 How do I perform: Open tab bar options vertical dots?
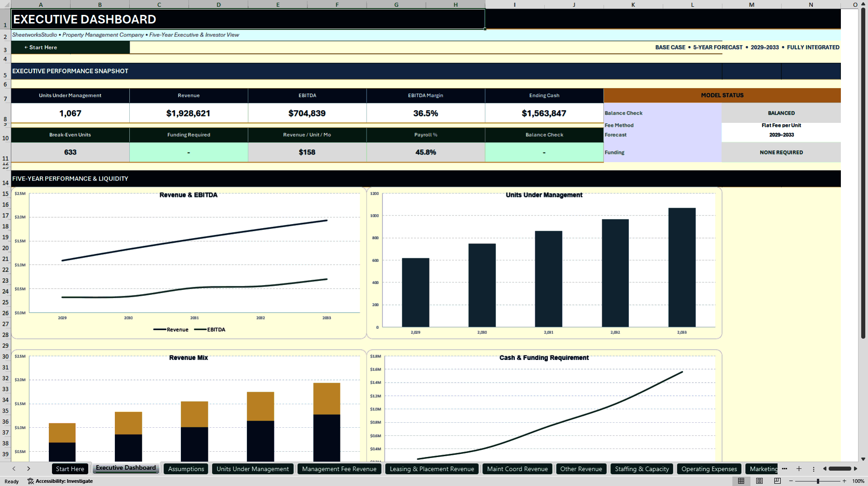click(813, 469)
